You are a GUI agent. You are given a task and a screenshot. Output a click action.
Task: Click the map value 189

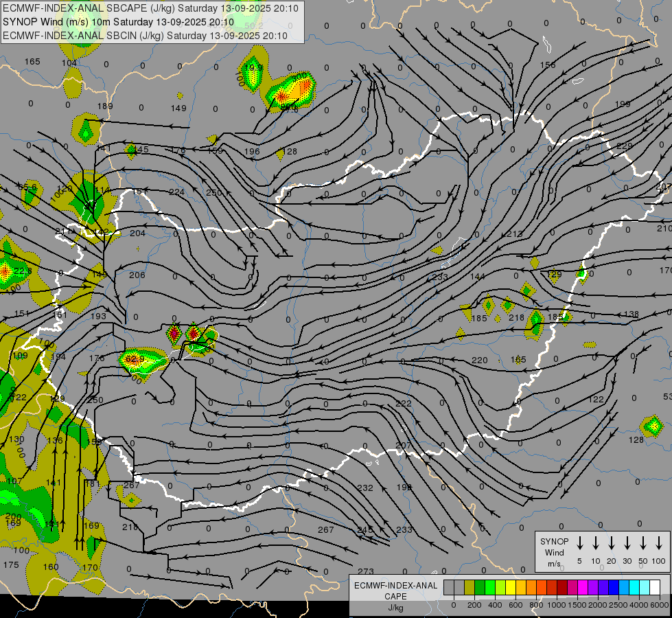pyautogui.click(x=105, y=106)
